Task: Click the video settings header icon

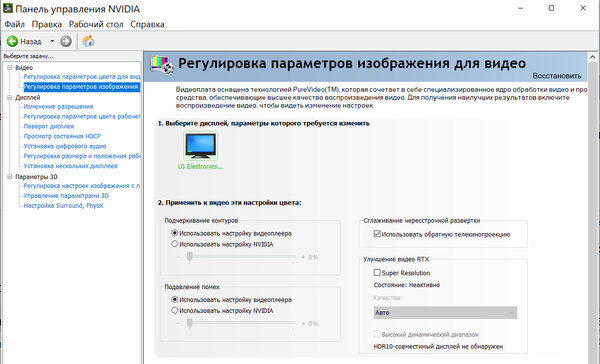Action: 162,64
